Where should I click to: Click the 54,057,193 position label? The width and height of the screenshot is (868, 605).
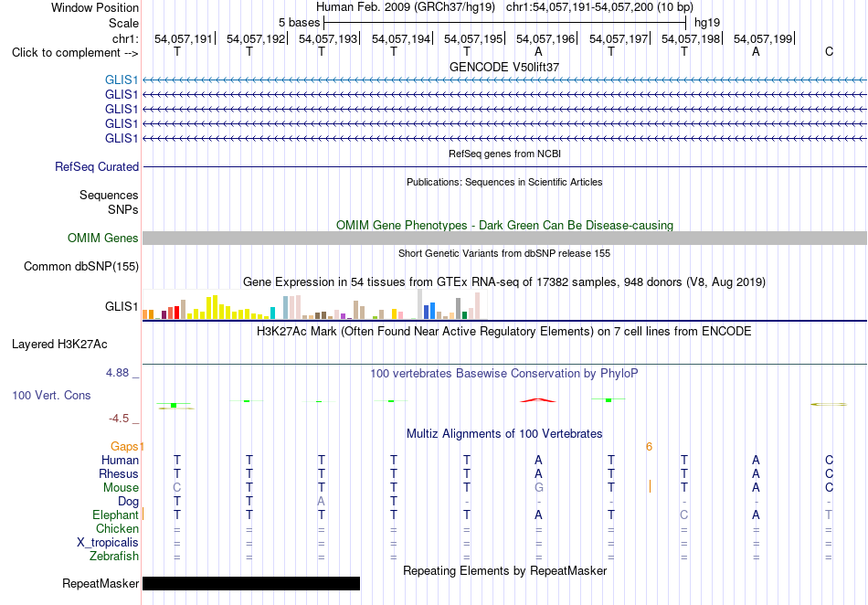click(x=328, y=38)
